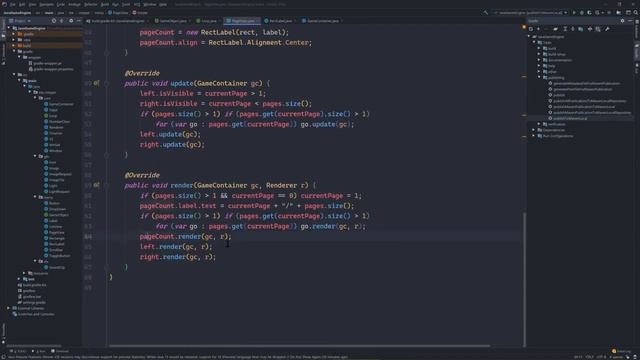Reload all Gradle projects icon
This screenshot has height=360, width=640.
[531, 29]
